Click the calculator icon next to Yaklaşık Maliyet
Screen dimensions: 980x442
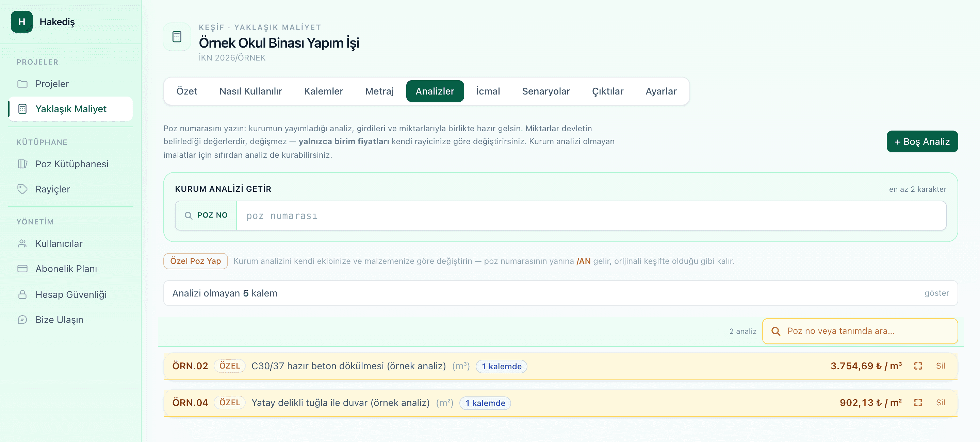coord(22,109)
